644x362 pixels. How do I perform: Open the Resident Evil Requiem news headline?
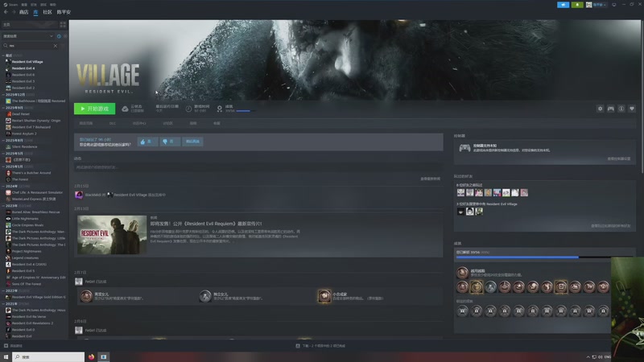[206, 224]
